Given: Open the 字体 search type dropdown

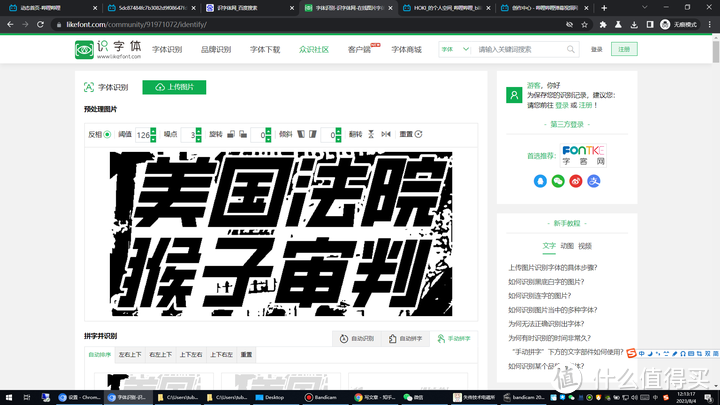Looking at the screenshot, I should 455,49.
